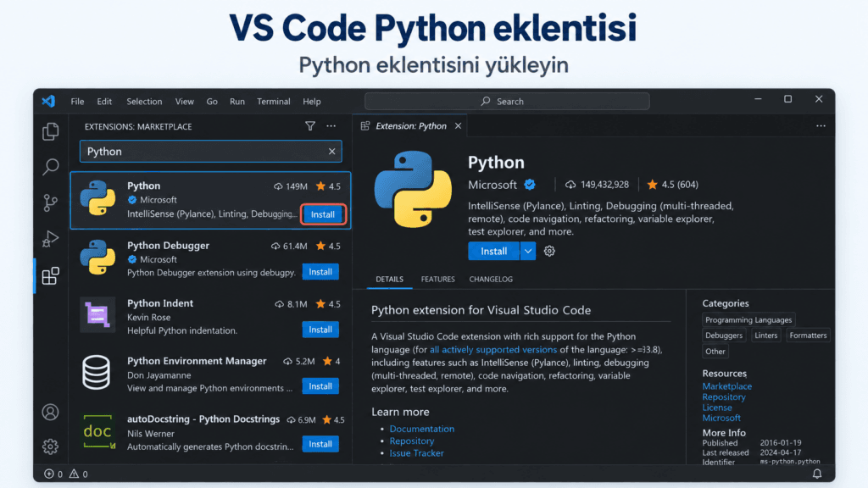Open the Extensions view in activity bar
868x488 pixels.
tap(50, 275)
